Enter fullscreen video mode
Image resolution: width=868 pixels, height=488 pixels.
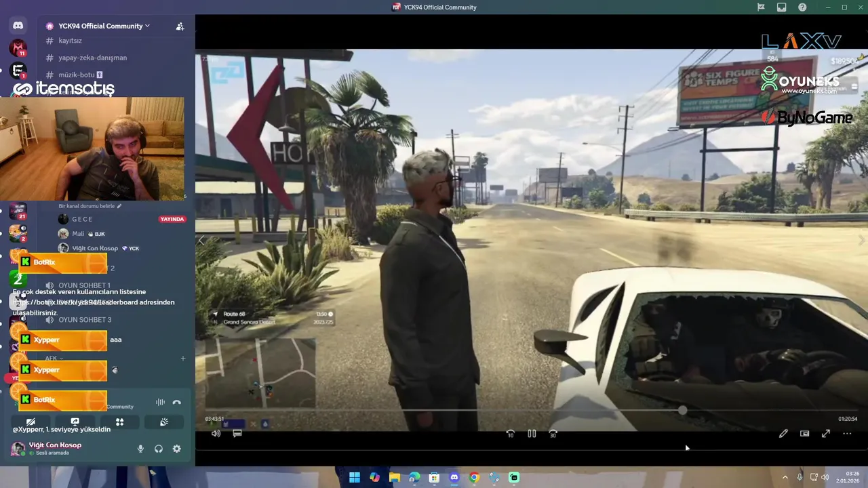826,434
